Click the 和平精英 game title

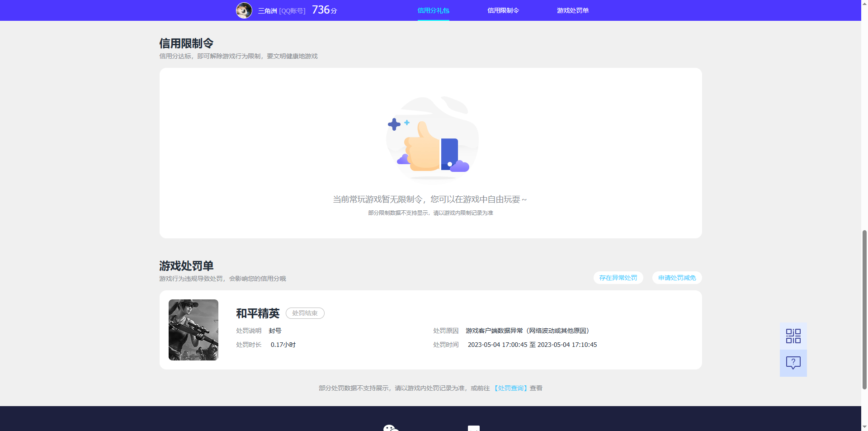(x=258, y=313)
